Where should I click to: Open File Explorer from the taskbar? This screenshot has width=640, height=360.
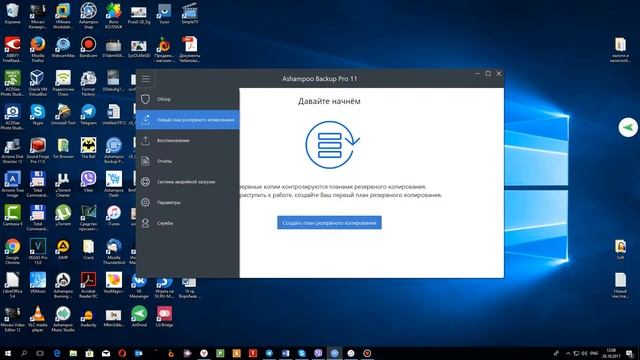73,353
